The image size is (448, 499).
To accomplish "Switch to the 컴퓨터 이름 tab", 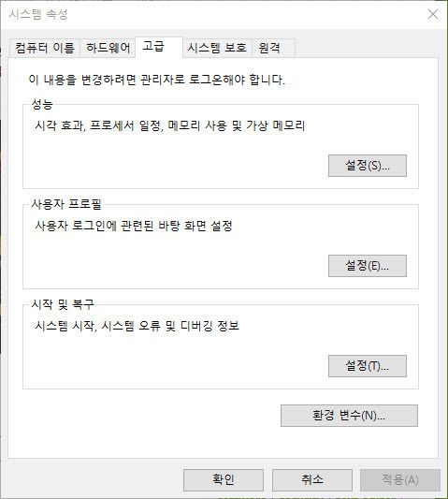I will 45,48.
